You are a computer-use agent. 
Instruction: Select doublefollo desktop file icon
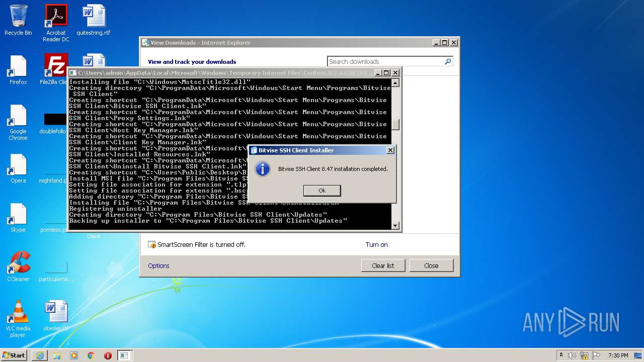click(54, 124)
